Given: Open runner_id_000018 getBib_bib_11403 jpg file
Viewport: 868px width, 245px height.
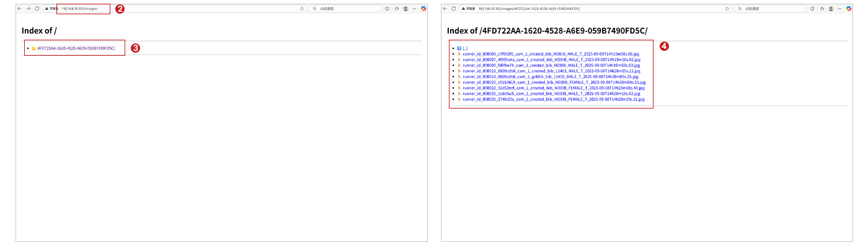Looking at the screenshot, I should (551, 76).
